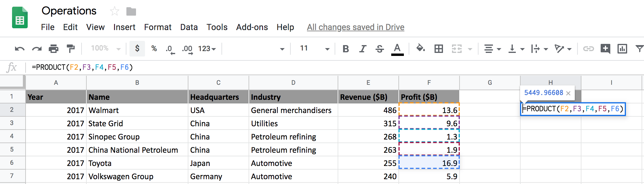Increase decimal places icon

(187, 49)
